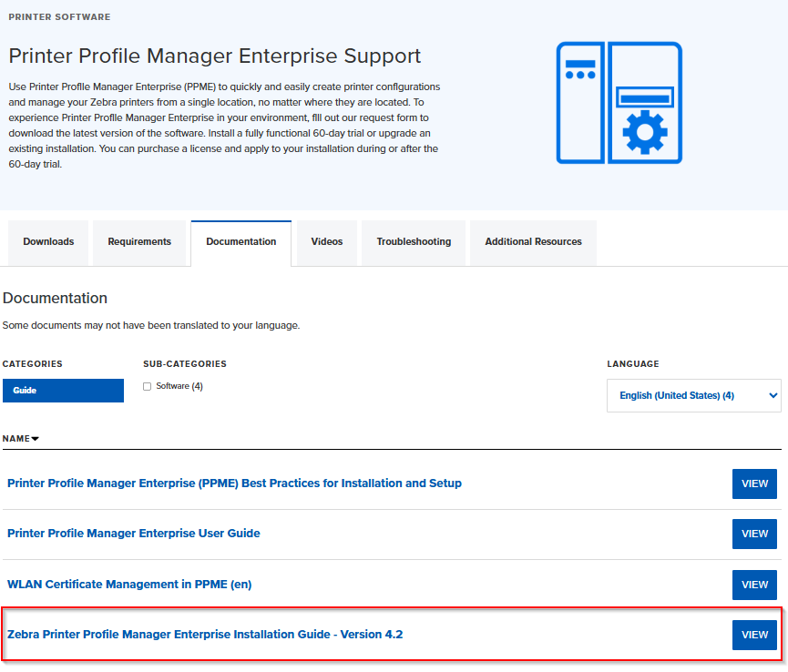Click VIEW for WLAN Certificate Management
This screenshot has height=672, width=788.
(754, 585)
